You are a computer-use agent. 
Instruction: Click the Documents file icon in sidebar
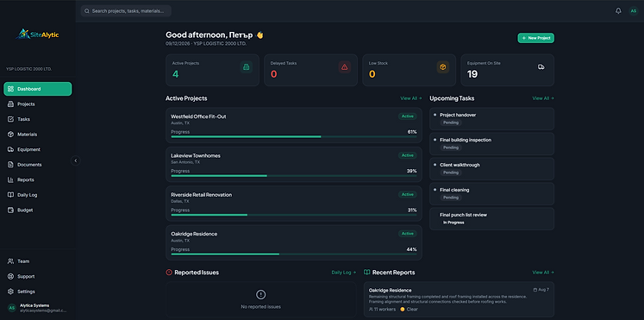point(10,165)
